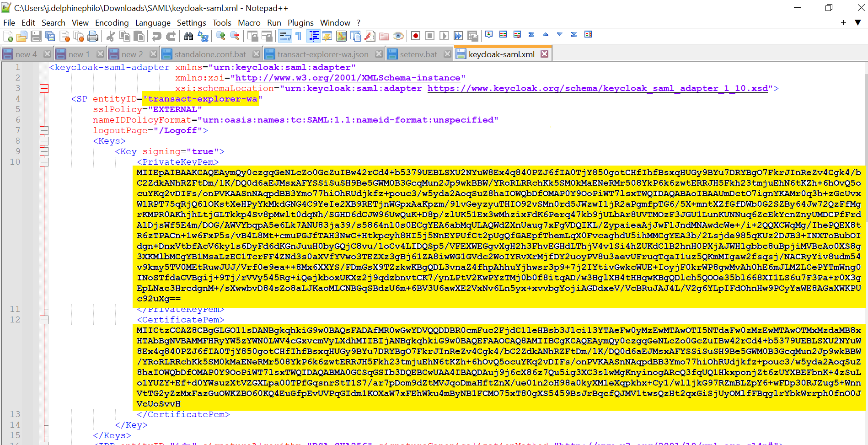The image size is (868, 445).
Task: Open the Document Map toolbar icon
Action: coord(341,36)
